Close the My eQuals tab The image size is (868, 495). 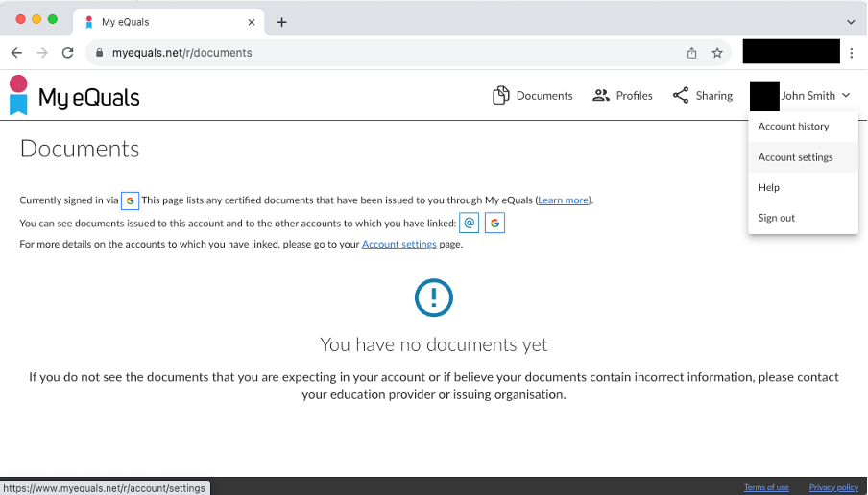point(252,22)
